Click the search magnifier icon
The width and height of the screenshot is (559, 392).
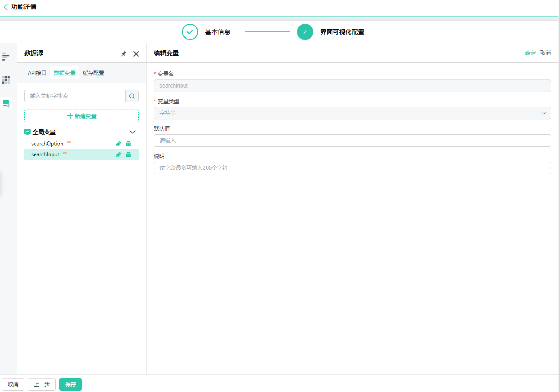[x=132, y=96]
